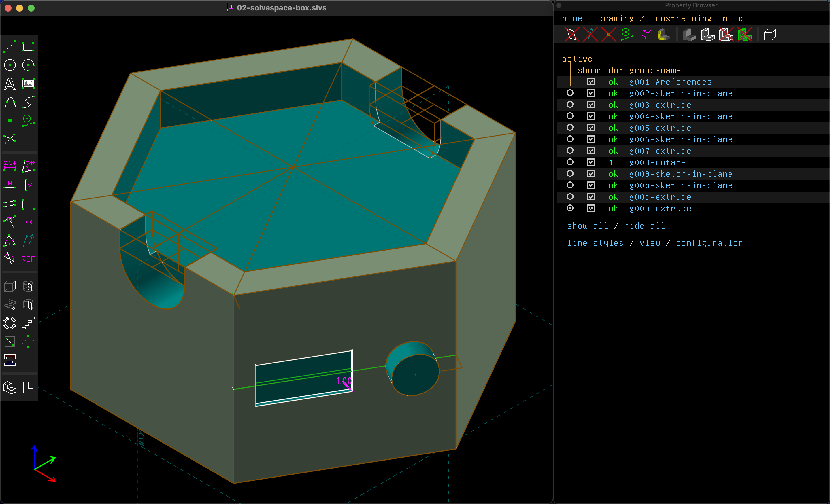830x504 pixels.
Task: Select the circle sketch tool
Action: coord(10,65)
